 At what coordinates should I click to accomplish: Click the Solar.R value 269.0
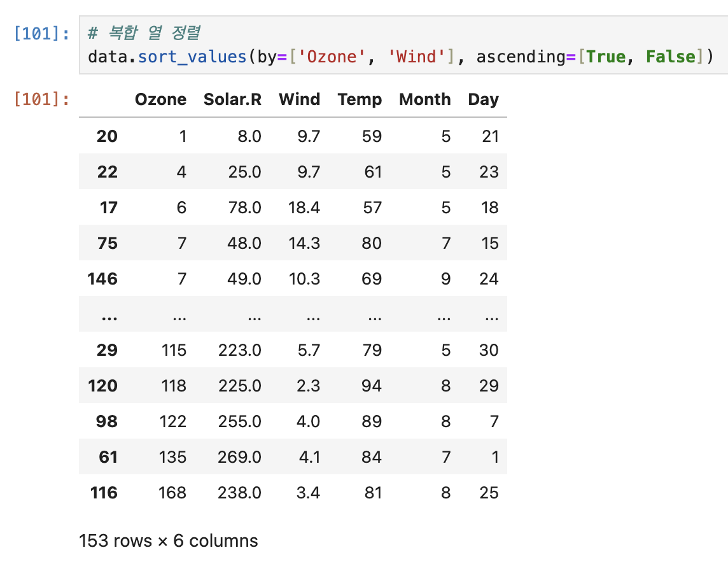[239, 457]
